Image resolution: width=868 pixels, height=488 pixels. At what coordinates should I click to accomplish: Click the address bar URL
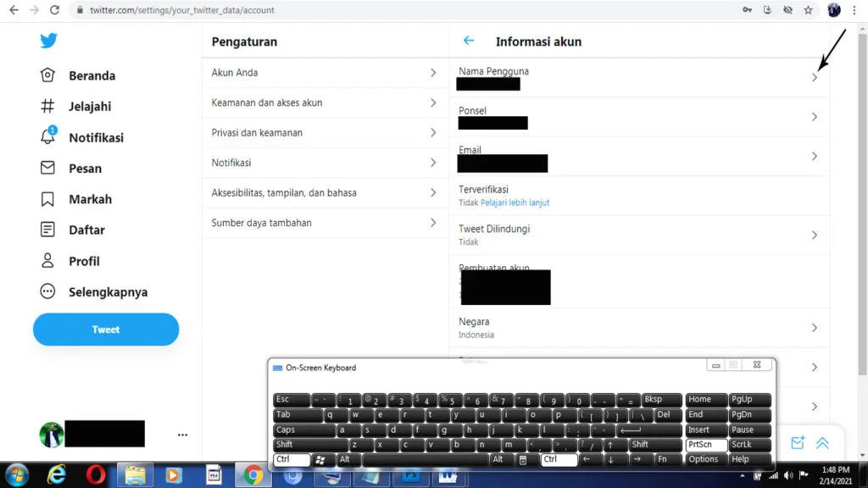(x=182, y=10)
